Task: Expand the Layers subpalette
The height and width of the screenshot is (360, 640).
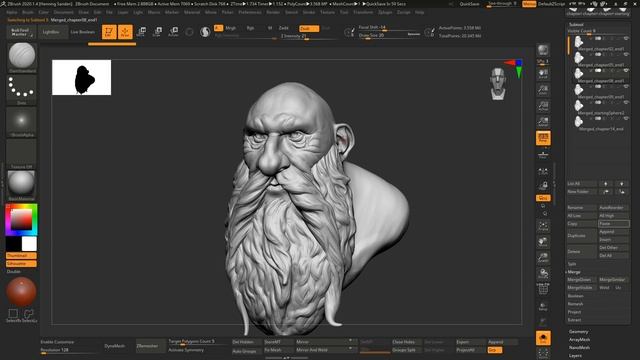Action: (x=575, y=356)
